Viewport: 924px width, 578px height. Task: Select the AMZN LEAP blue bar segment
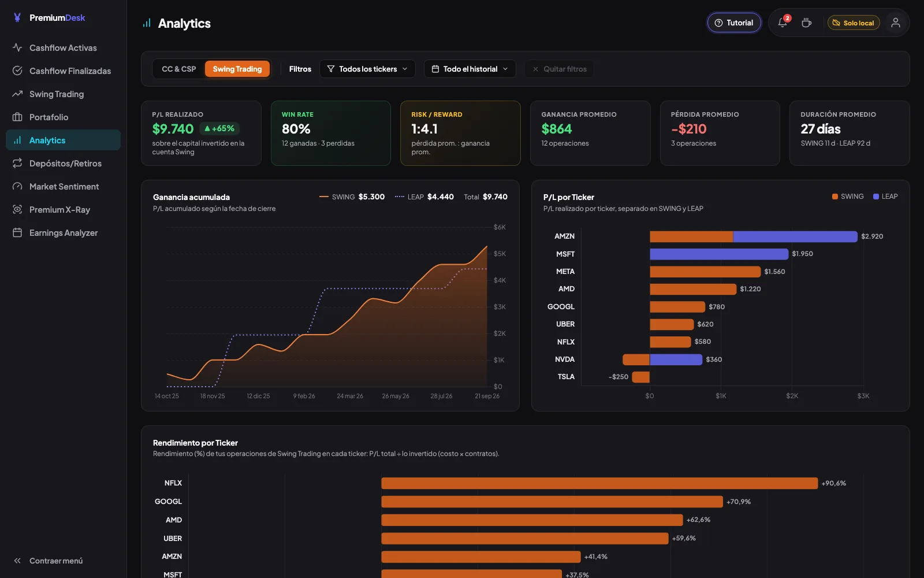coord(795,236)
